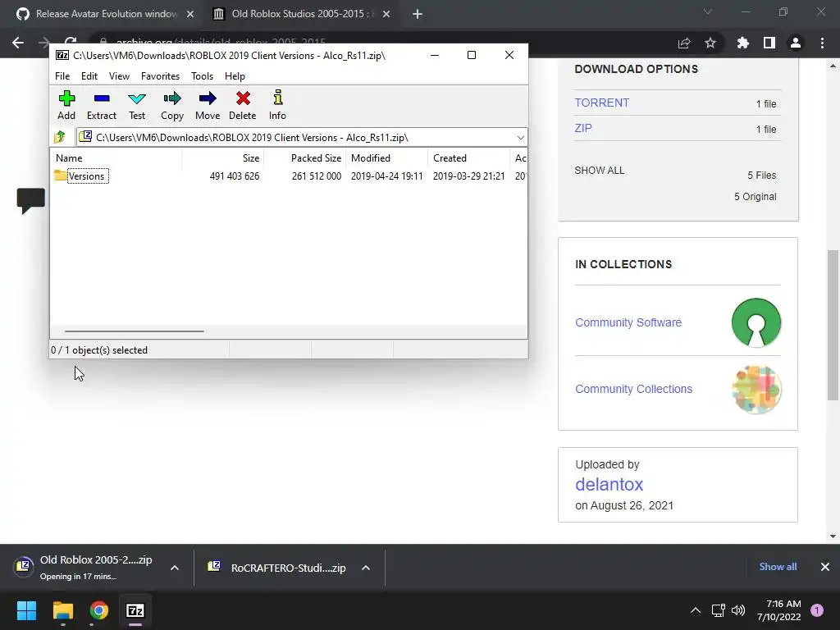Image resolution: width=840 pixels, height=630 pixels.
Task: Open uploader delantox profile link
Action: (x=609, y=484)
